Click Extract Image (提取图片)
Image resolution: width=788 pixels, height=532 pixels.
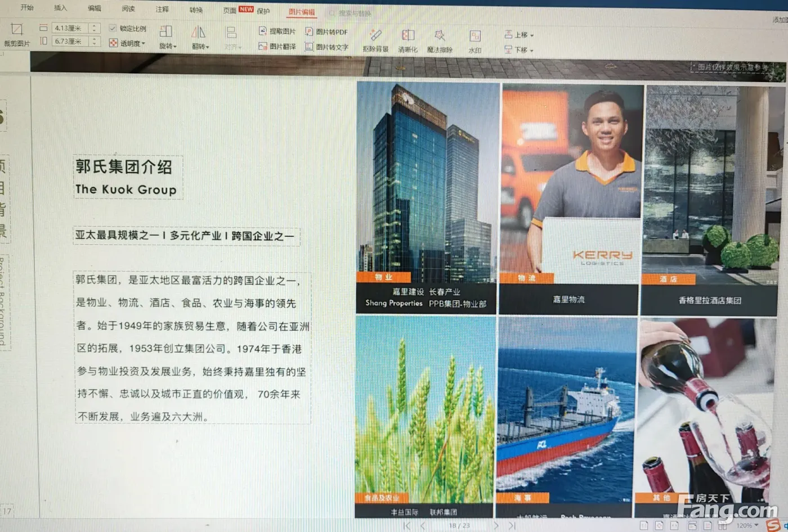pyautogui.click(x=277, y=31)
